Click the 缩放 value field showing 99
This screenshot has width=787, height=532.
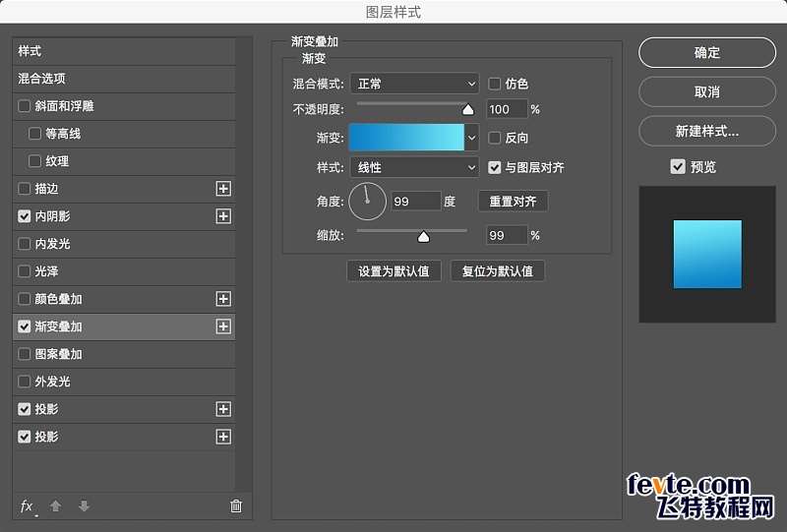point(507,235)
